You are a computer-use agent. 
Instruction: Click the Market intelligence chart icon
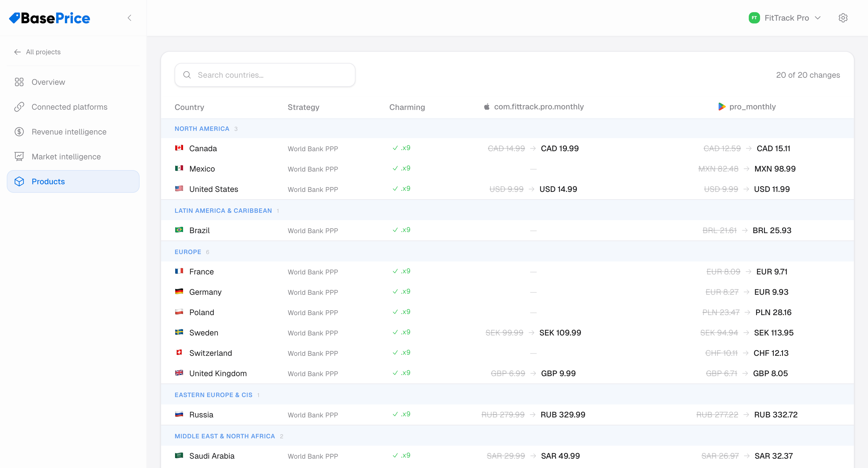tap(19, 157)
